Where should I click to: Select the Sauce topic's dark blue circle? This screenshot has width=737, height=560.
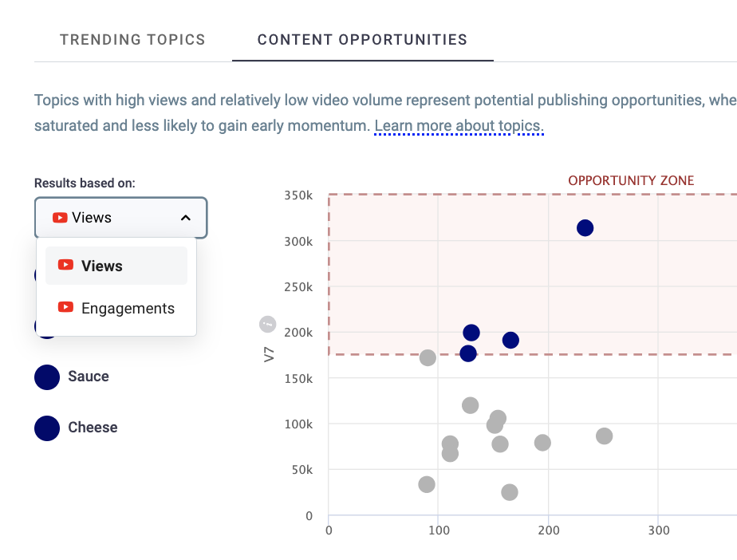[47, 377]
